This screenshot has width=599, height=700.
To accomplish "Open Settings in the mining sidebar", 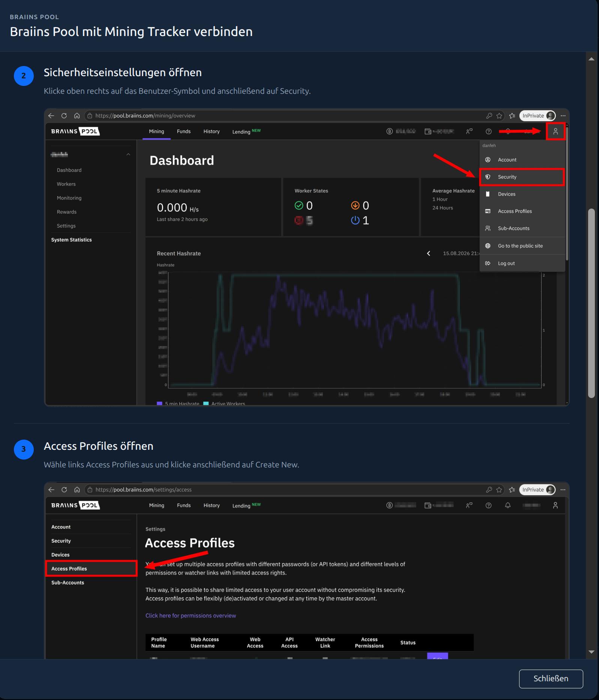I will [66, 226].
